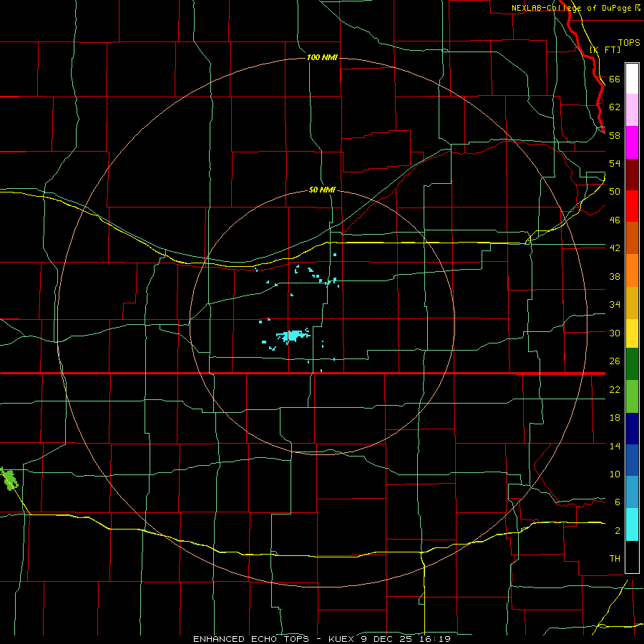The height and width of the screenshot is (644, 644).
Task: Click the light orange swatch near 38
Action: [x=632, y=270]
